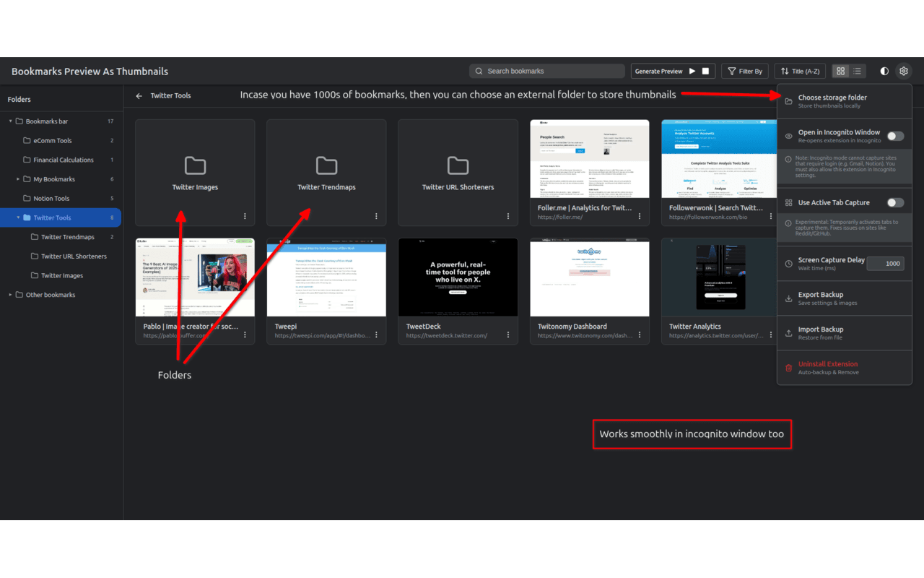This screenshot has height=578, width=924.
Task: Select Export Backup in settings menu
Action: 844,298
